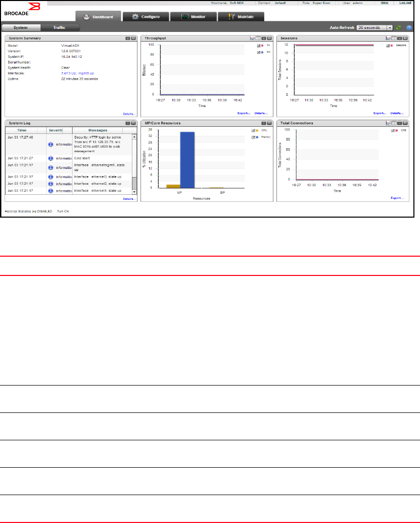The width and height of the screenshot is (420, 523).
Task: Switch Throughput panel to table view icon
Action: [x=258, y=38]
